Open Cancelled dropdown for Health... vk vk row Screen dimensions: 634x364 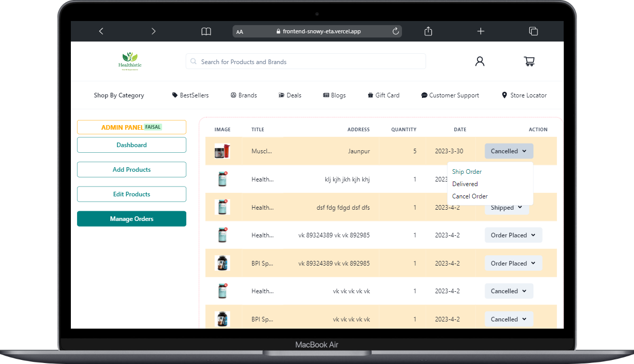click(x=509, y=291)
